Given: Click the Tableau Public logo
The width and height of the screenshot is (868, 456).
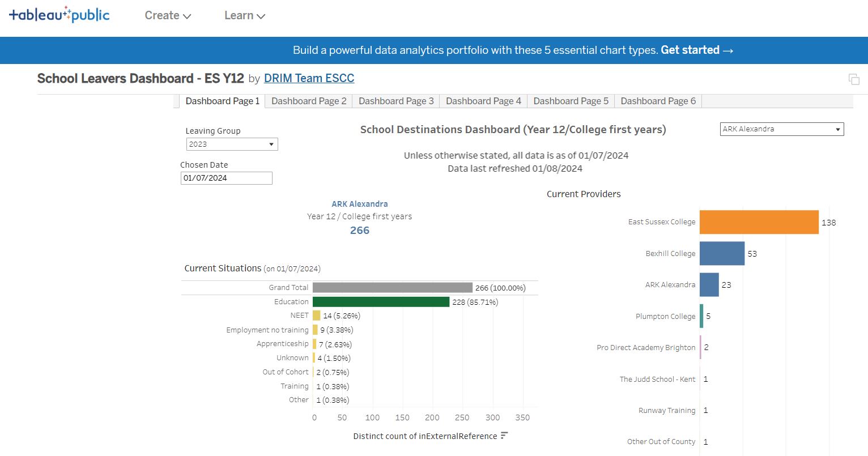Looking at the screenshot, I should tap(59, 15).
